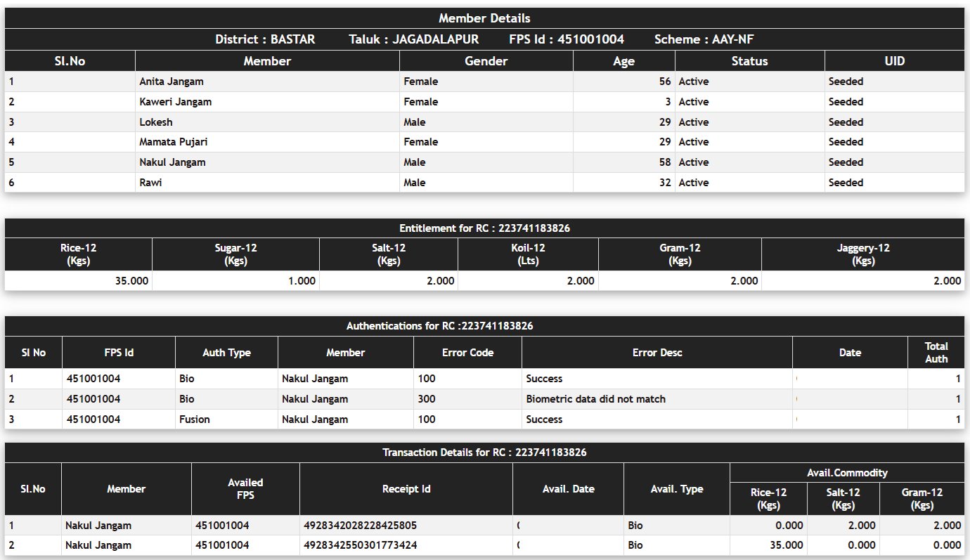Click the 35.000 rice entitlement value
The image size is (970, 560).
point(132,281)
